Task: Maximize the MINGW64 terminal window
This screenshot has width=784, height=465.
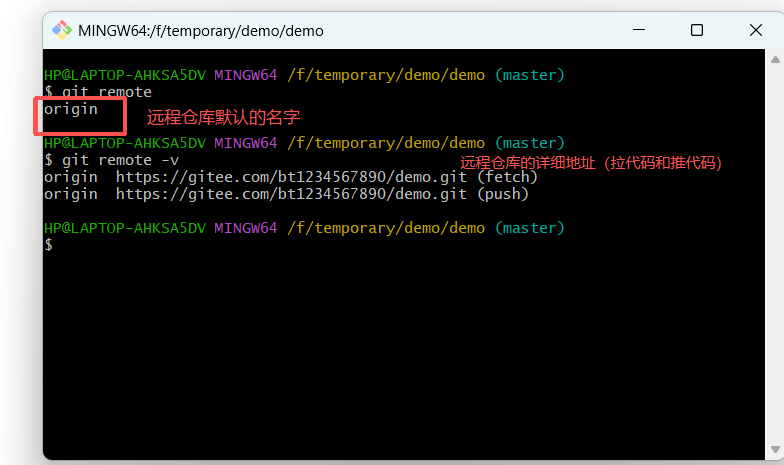Action: point(696,30)
